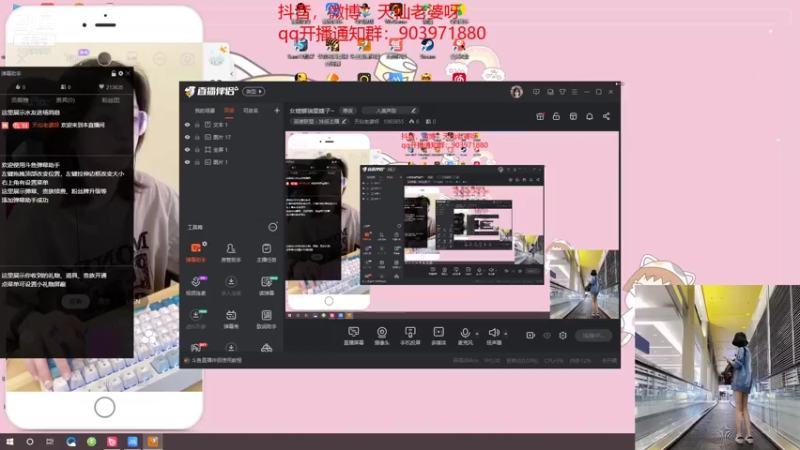Click the stream preview canvas
The image size is (800, 450).
click(x=452, y=225)
